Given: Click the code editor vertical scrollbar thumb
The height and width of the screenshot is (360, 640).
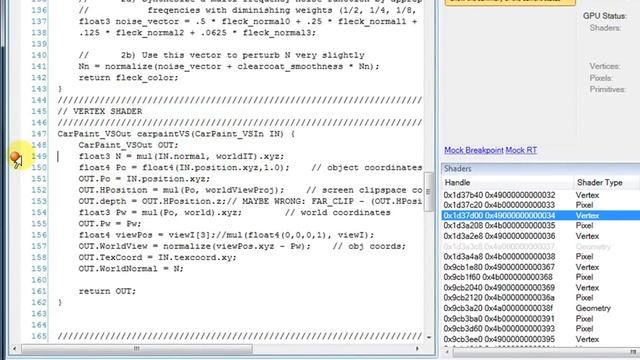Looking at the screenshot, I should 428,191.
